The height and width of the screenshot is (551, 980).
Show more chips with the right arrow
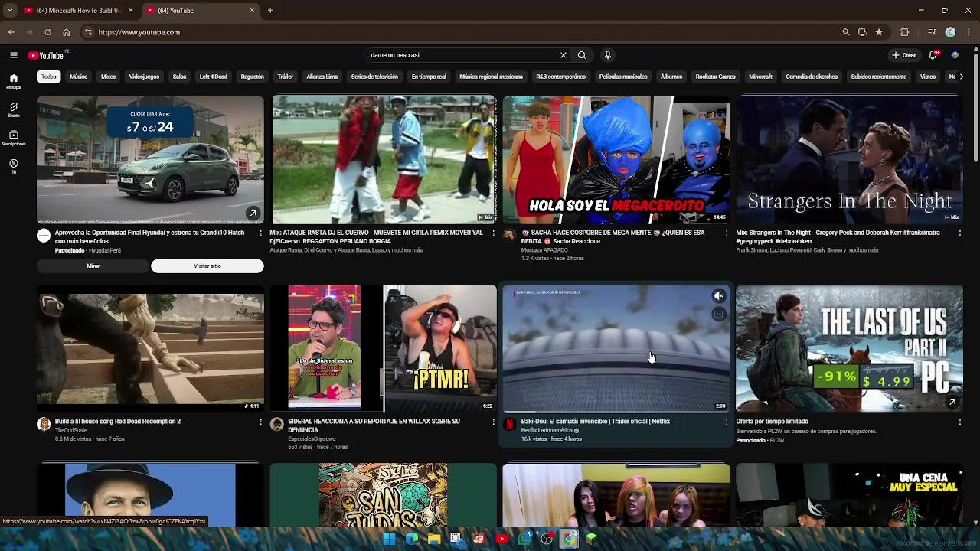click(961, 77)
